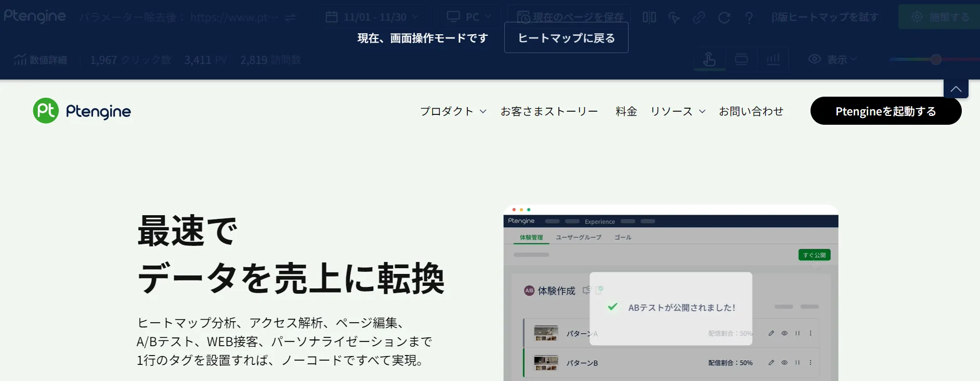Select the bar chart analysis icon

pos(773,60)
